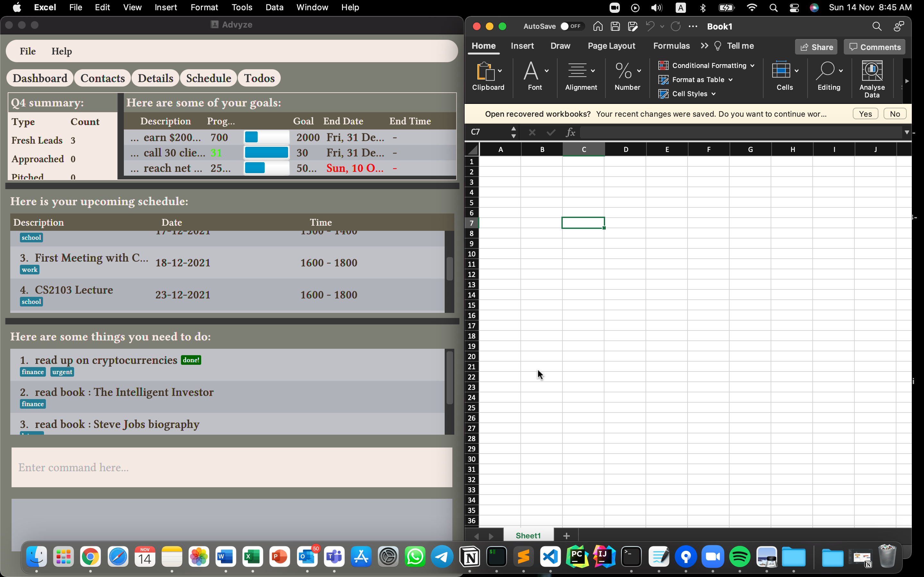Add a new sheet with plus icon

[x=567, y=536]
